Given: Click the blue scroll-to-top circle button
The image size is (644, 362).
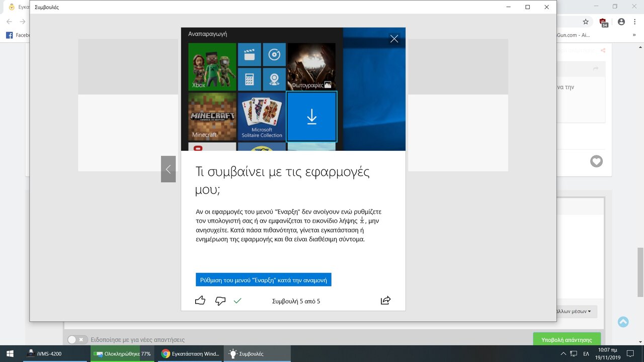Looking at the screenshot, I should (x=623, y=322).
